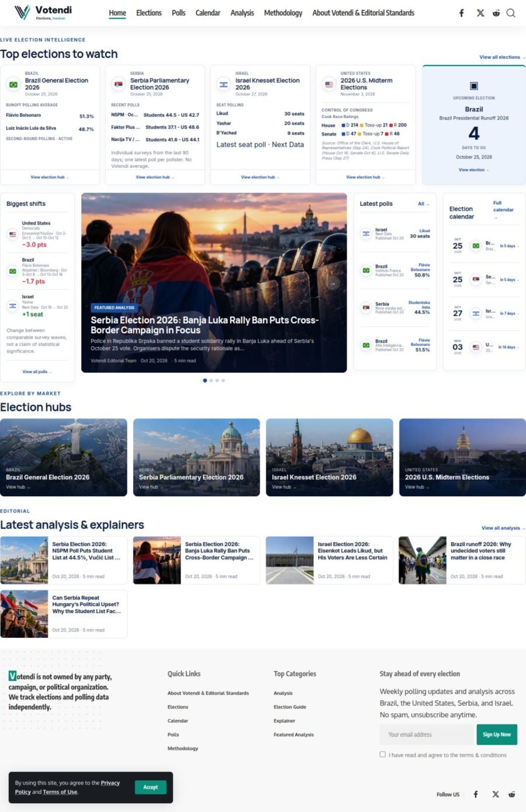Open article NSPM Poll Puts Student List at 44.5%
526x812 pixels.
[86, 551]
